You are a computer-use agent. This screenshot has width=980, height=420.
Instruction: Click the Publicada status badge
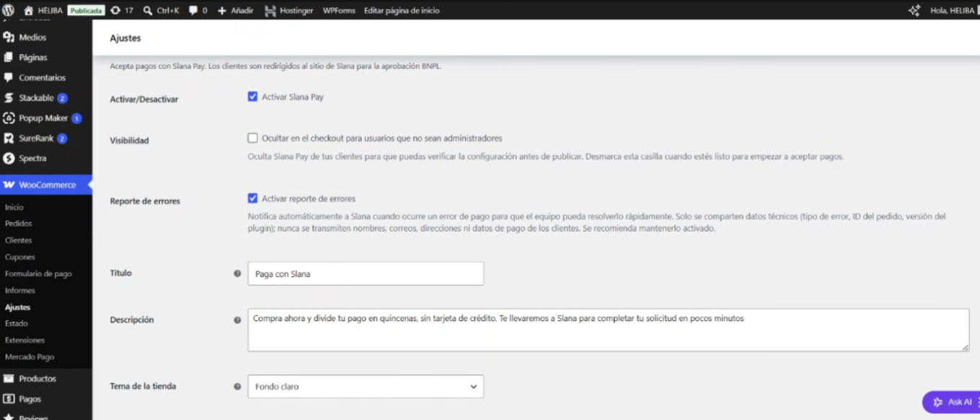tap(86, 10)
